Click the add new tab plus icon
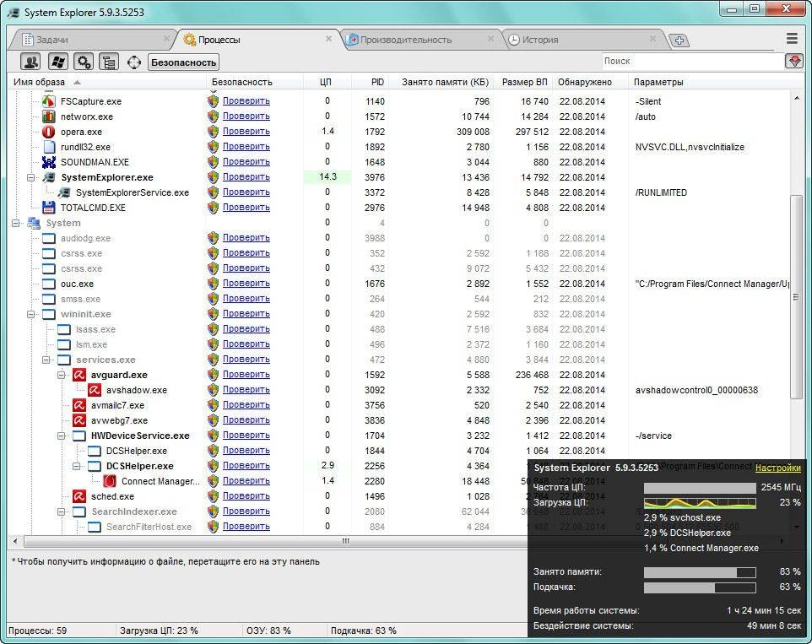The height and width of the screenshot is (644, 812). click(x=679, y=40)
